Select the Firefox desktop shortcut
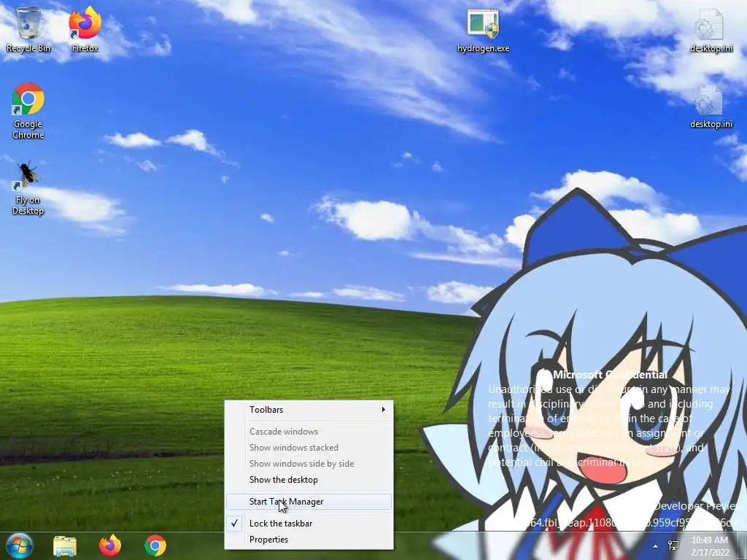The height and width of the screenshot is (560, 747). tap(85, 29)
